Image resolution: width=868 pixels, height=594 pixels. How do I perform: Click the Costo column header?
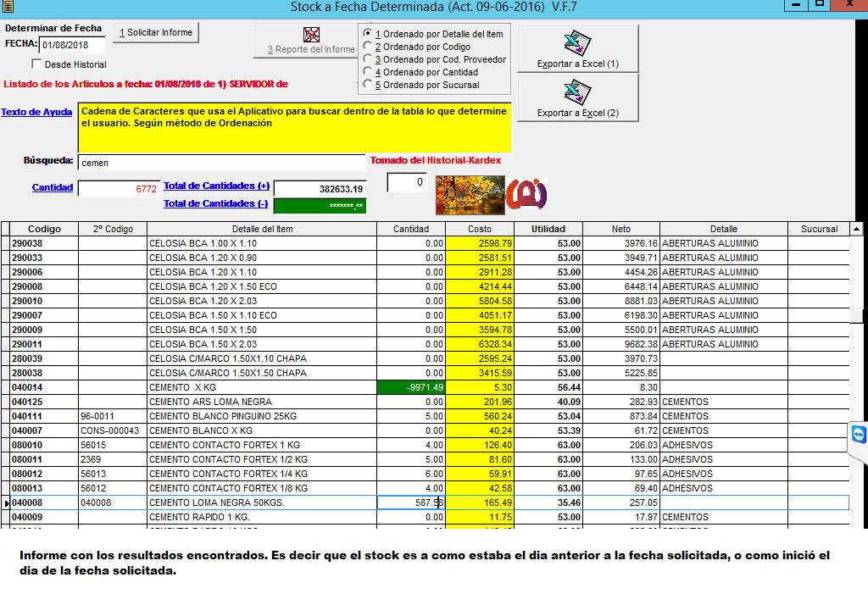480,229
